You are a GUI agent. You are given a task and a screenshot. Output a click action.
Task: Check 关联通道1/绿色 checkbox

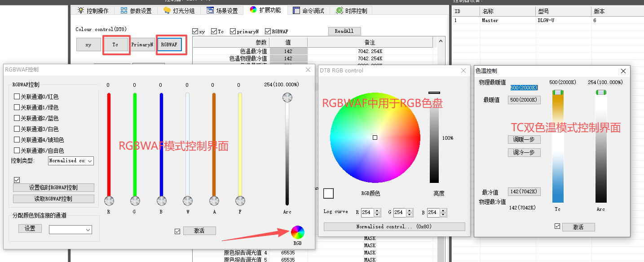17,107
